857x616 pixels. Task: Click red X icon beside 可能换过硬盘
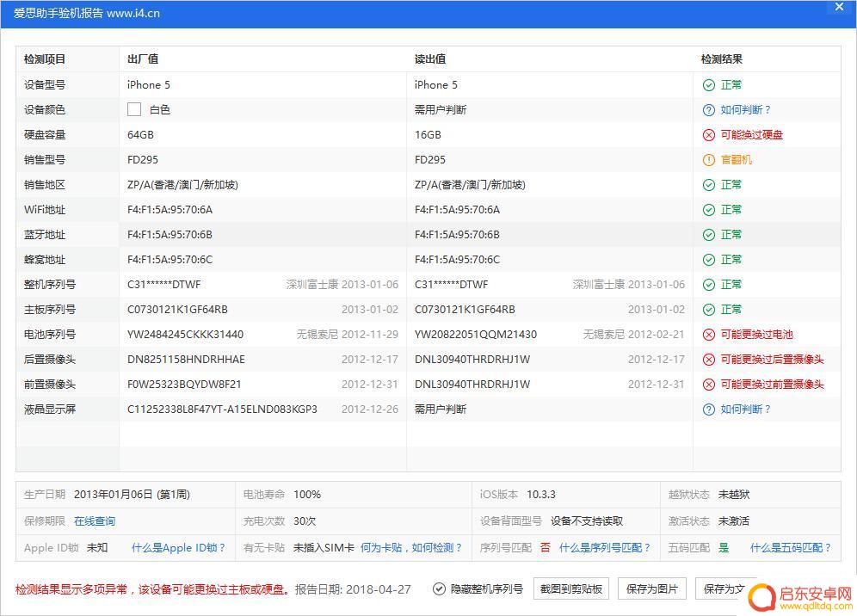pyautogui.click(x=708, y=135)
